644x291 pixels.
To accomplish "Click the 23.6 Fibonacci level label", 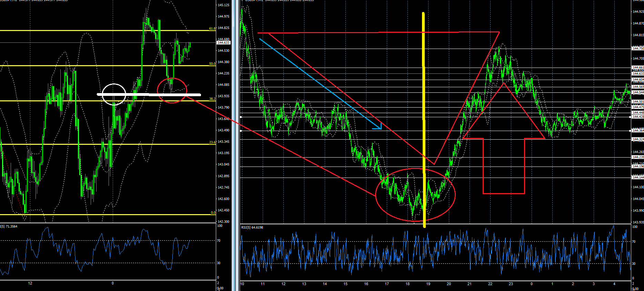I will click(x=212, y=142).
